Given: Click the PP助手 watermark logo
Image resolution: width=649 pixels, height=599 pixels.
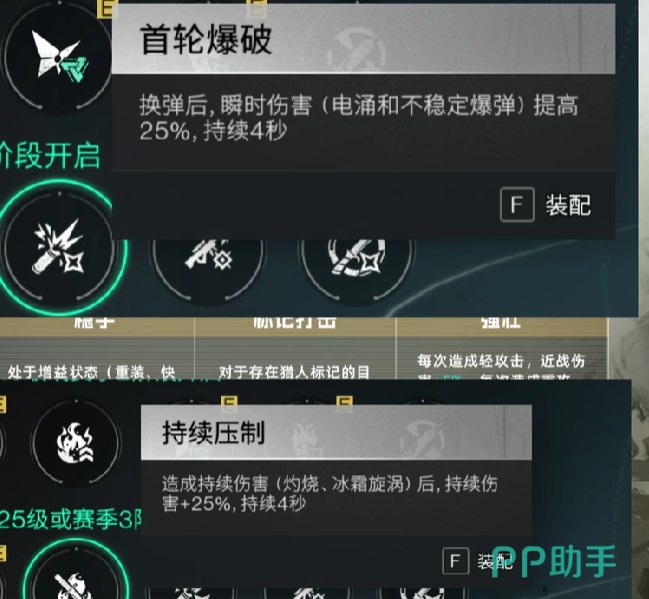Looking at the screenshot, I should point(554,562).
